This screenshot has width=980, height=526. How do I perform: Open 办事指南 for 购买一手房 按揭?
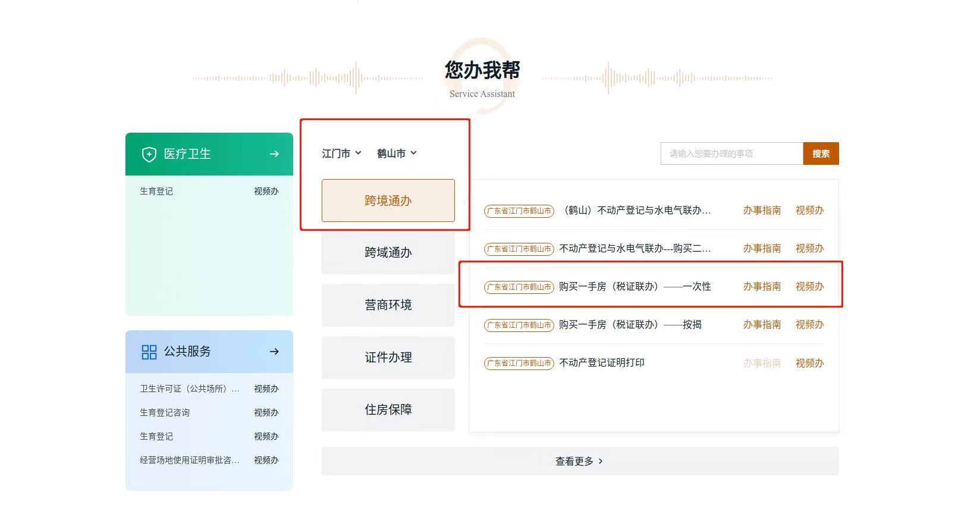tap(762, 324)
